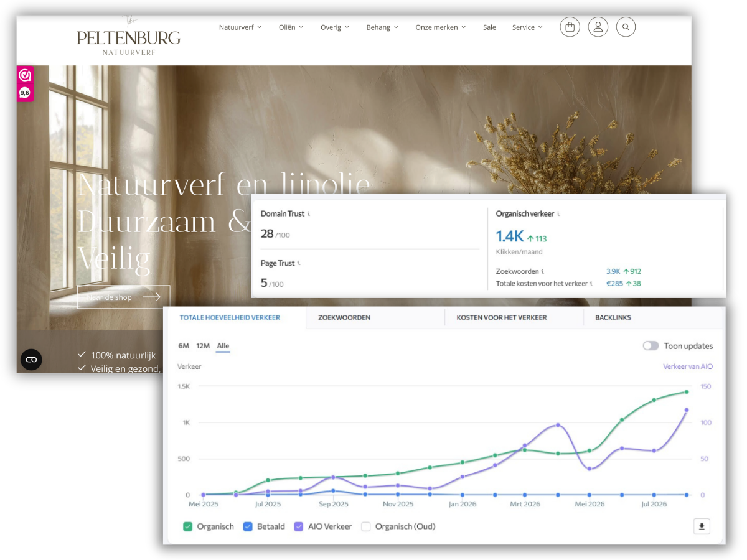The image size is (747, 560).
Task: Select the Alle time range
Action: (x=223, y=346)
